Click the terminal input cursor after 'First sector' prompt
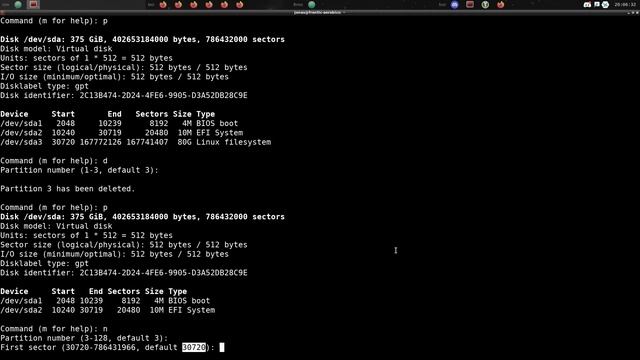 [222, 347]
